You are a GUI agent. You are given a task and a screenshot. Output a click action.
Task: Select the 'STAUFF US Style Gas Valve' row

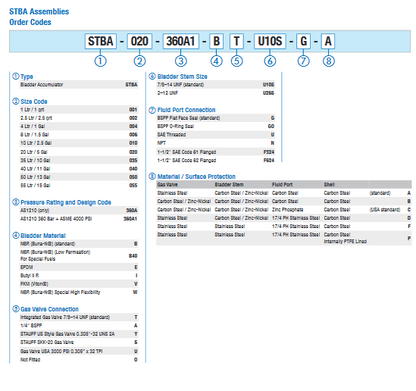[x=79, y=334]
